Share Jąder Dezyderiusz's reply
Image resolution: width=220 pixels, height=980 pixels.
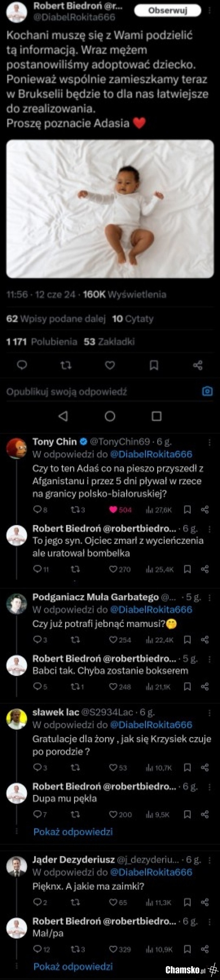click(205, 903)
